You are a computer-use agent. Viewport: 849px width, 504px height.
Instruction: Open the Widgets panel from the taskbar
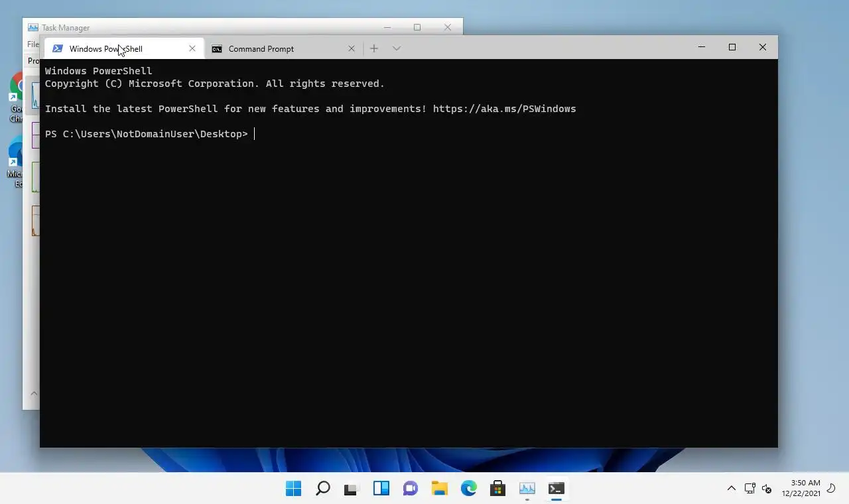[x=381, y=489]
